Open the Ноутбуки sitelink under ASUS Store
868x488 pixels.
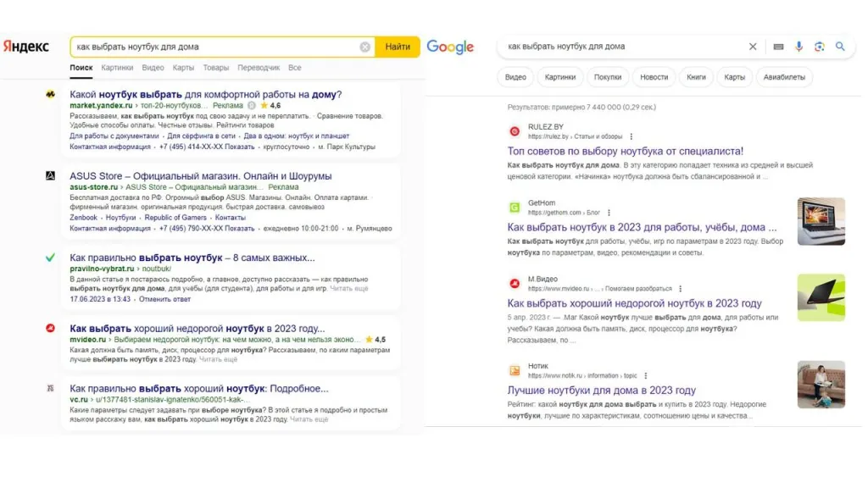[120, 218]
